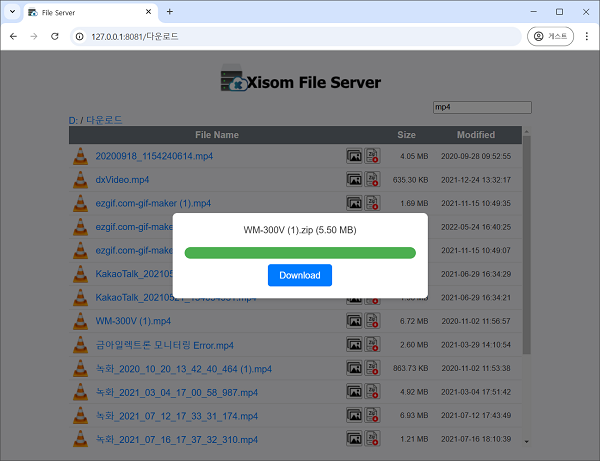The height and width of the screenshot is (461, 600).
Task: Click zip download icon for 20200918_1154240614.mp4
Action: pos(372,156)
